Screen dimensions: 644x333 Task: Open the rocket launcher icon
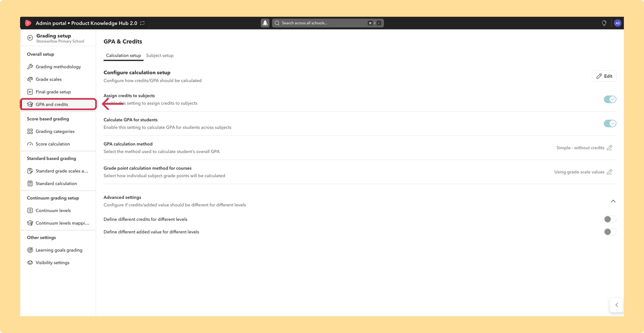pos(265,23)
